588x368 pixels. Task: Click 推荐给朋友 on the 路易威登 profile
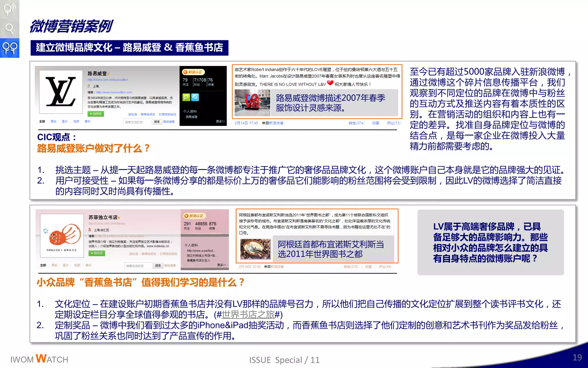(148, 114)
